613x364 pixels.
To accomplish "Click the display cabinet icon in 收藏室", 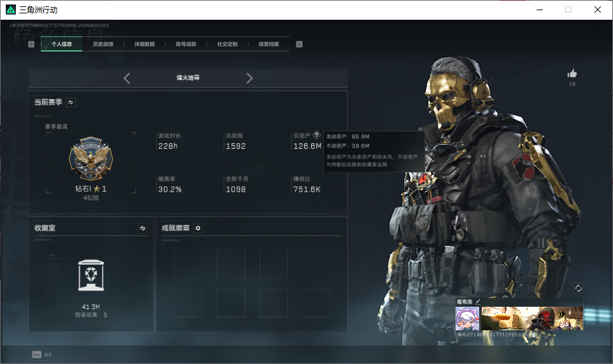I will pos(91,276).
